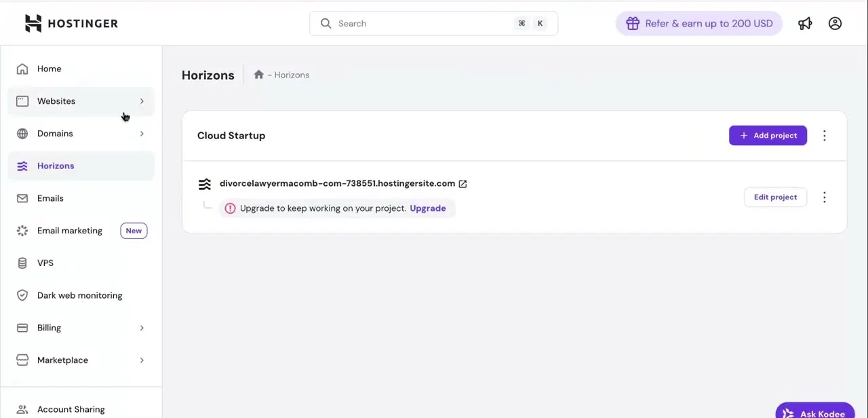Click the Upgrade link
868x418 pixels.
point(428,208)
